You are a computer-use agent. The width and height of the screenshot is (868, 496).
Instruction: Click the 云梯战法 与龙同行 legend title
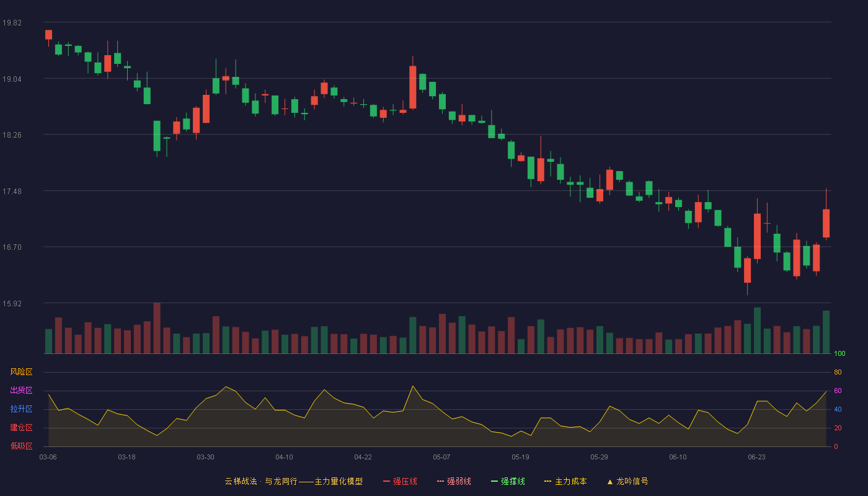click(293, 481)
